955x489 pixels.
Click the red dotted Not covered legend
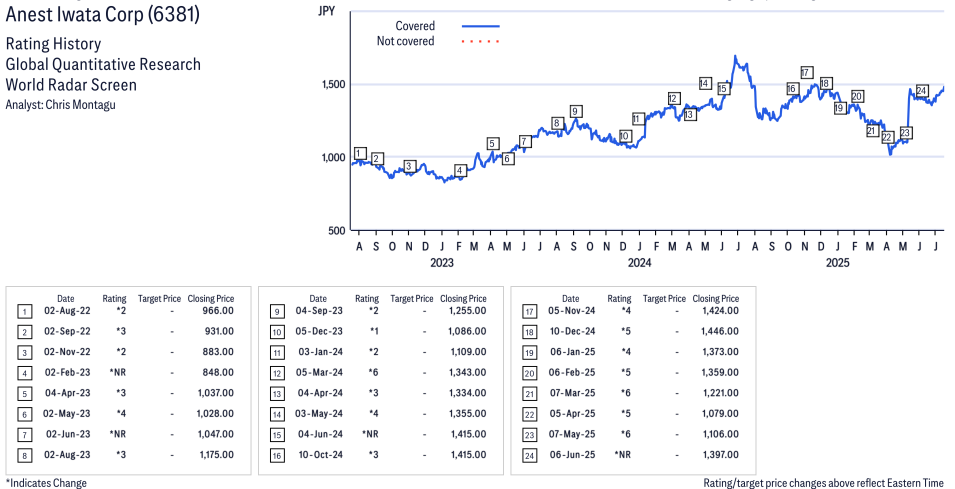pyautogui.click(x=481, y=41)
